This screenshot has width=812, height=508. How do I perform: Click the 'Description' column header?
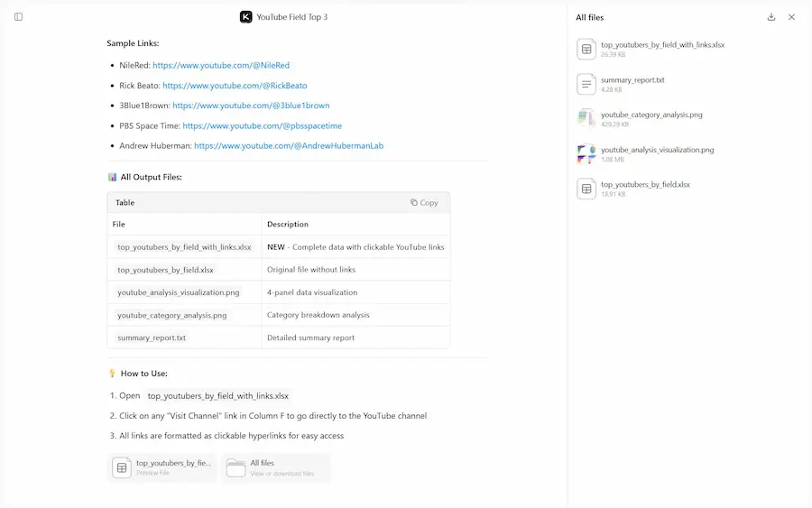pyautogui.click(x=288, y=225)
